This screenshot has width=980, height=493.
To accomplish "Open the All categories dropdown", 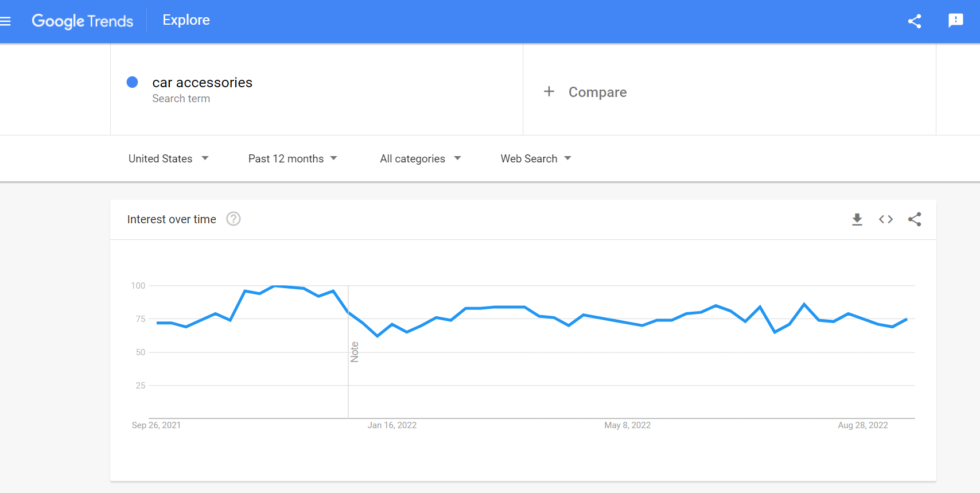I will [420, 158].
